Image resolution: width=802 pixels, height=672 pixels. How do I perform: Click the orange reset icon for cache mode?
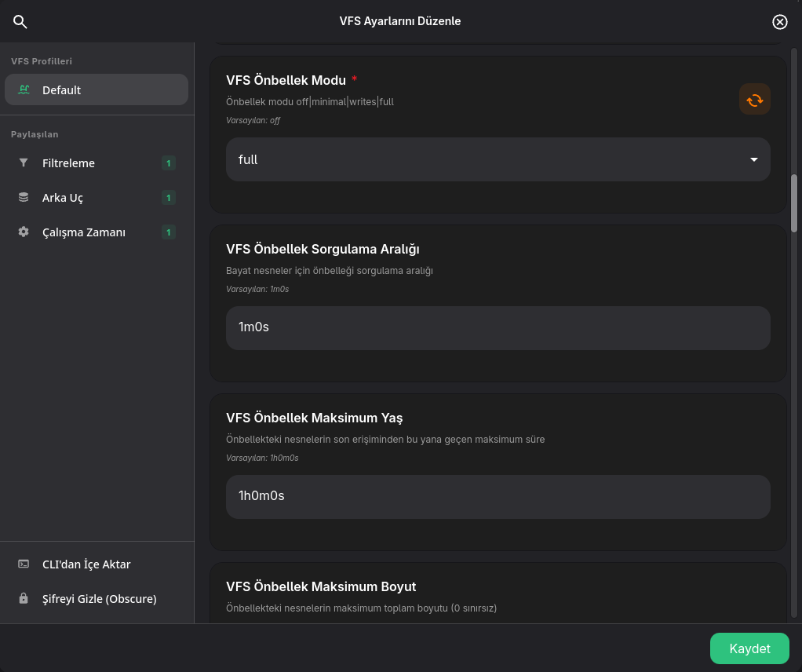pos(754,99)
